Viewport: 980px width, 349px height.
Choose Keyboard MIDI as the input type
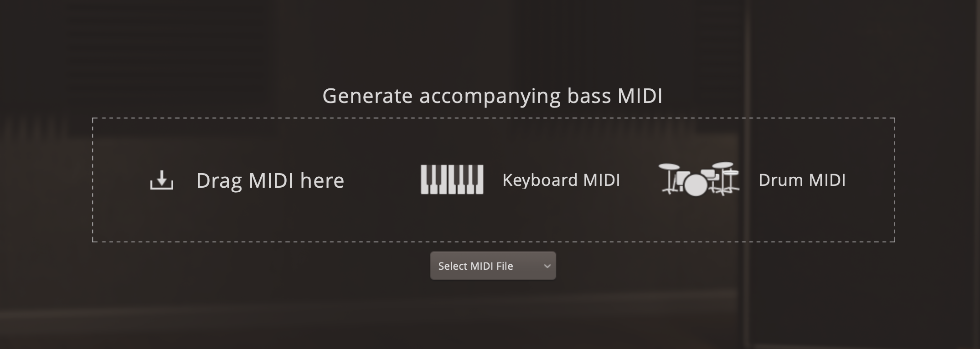point(561,180)
